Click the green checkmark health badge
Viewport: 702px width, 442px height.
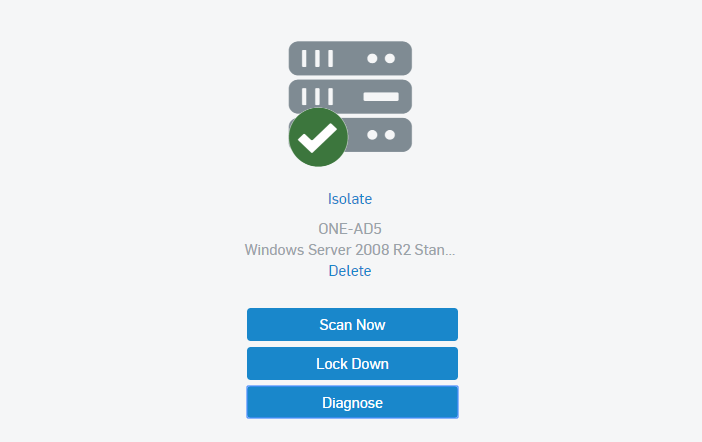(x=318, y=137)
